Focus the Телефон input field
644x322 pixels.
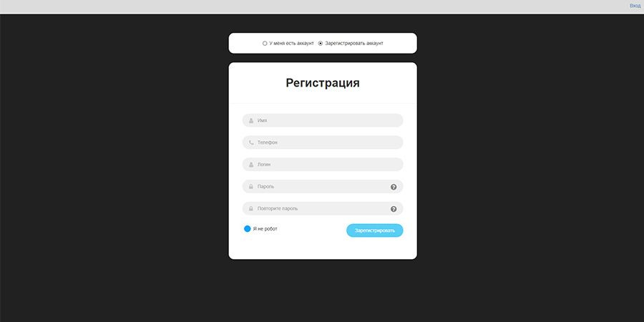[x=323, y=142]
